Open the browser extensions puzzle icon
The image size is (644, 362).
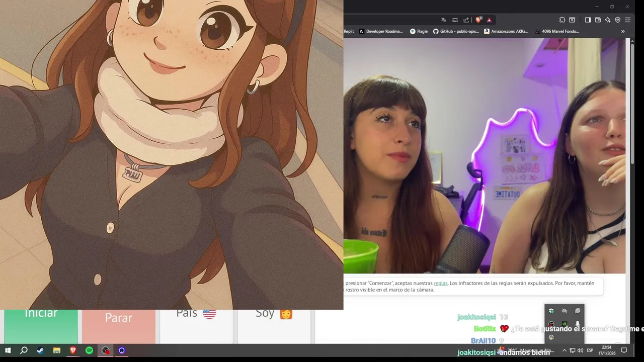[562, 20]
